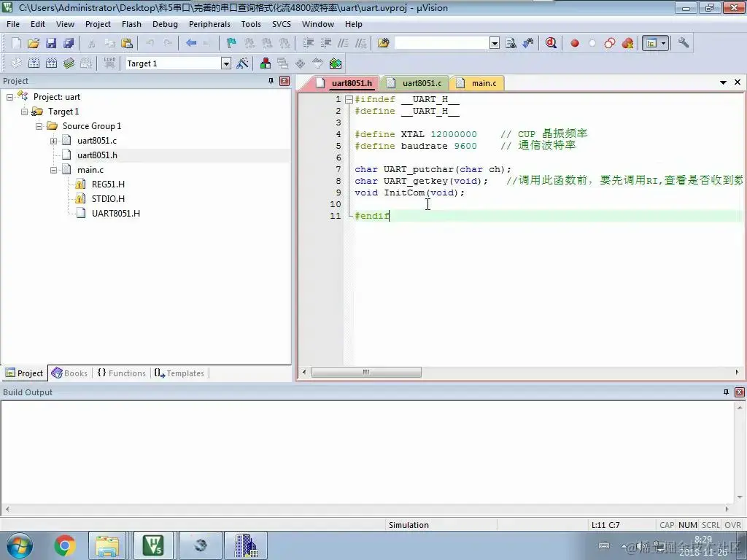The height and width of the screenshot is (560, 747).
Task: Insert breakpoint using the red circle icon
Action: (575, 43)
